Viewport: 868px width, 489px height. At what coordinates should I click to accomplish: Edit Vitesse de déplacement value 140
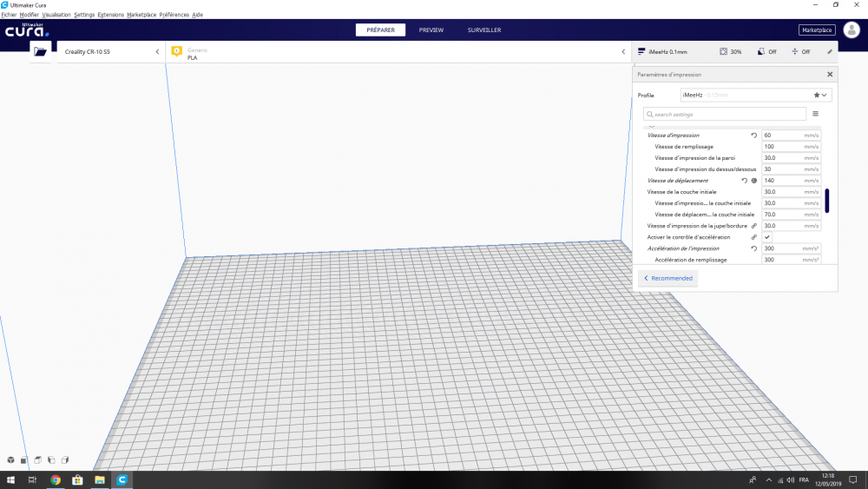791,181
